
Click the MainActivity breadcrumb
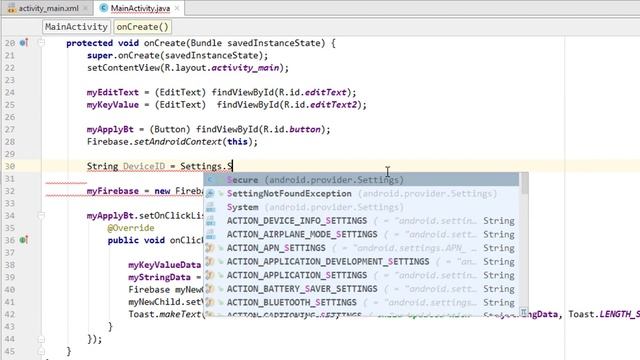coord(76,27)
